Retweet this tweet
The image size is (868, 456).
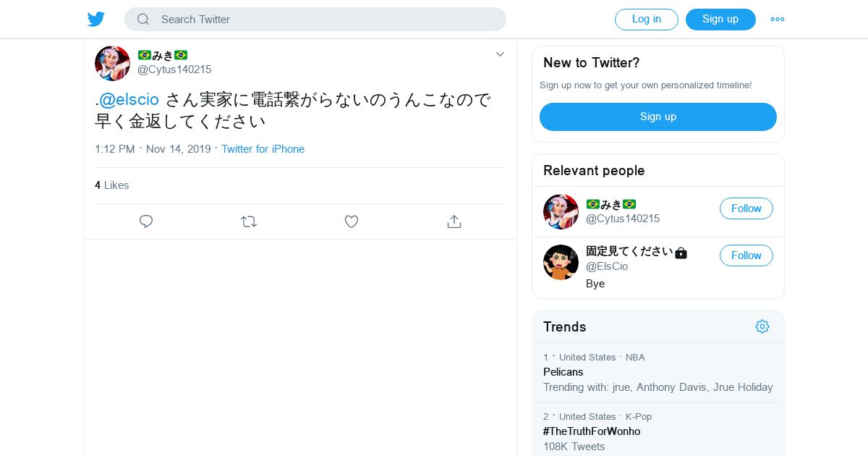pyautogui.click(x=249, y=221)
